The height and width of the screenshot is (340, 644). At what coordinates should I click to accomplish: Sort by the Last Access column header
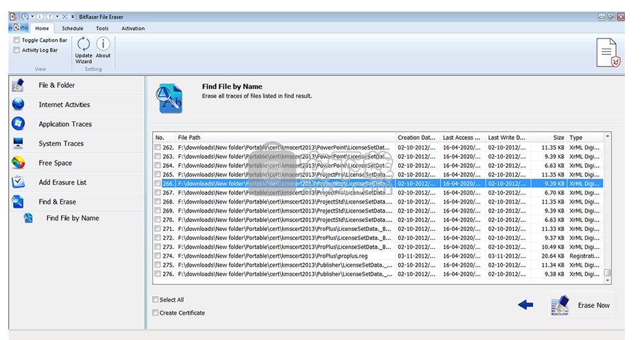[462, 137]
